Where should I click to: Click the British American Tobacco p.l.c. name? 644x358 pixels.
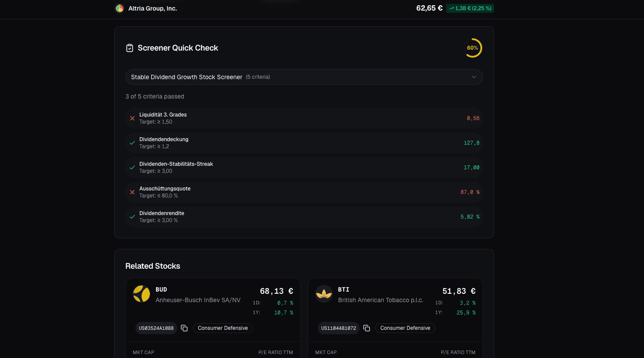click(x=381, y=300)
